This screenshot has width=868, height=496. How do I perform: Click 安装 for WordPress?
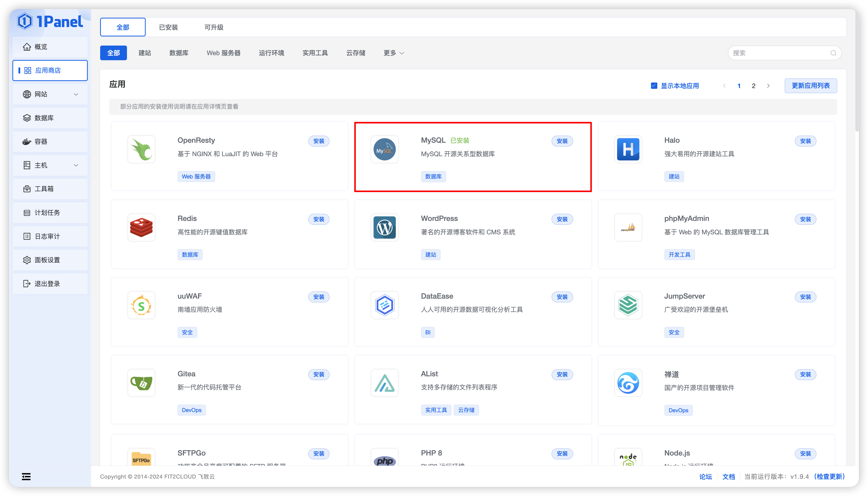point(562,219)
